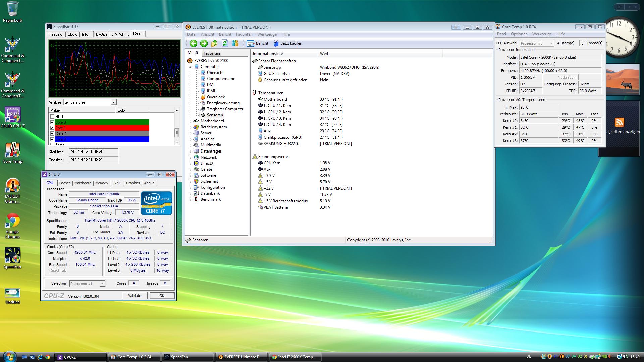644x362 pixels.
Task: Click the Windows Start orb
Action: [x=9, y=356]
